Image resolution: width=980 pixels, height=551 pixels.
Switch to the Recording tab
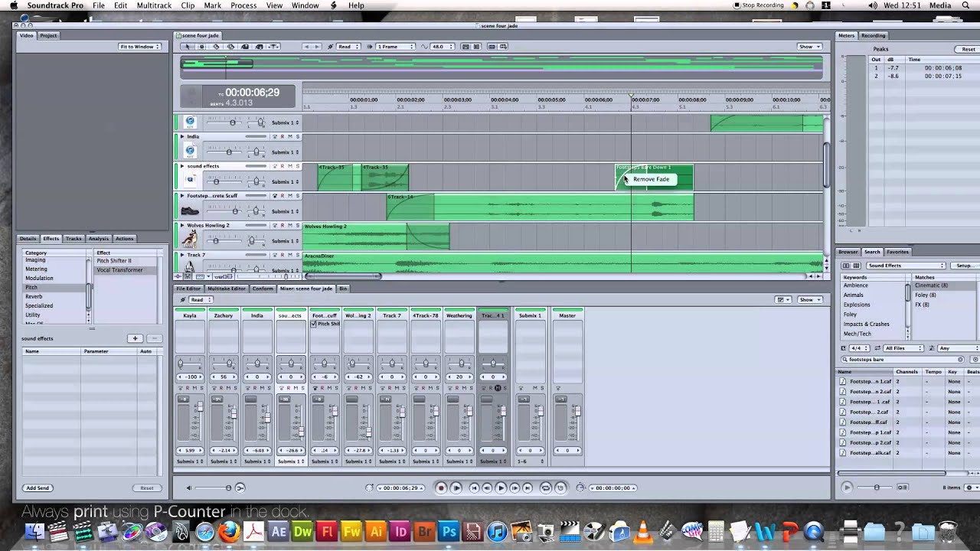pyautogui.click(x=873, y=35)
